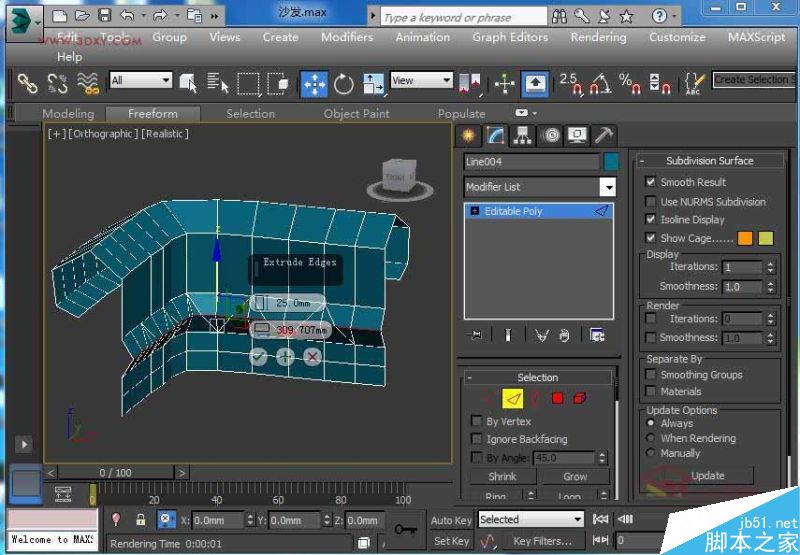
Task: Switch to the Hierarchy command panel
Action: 522,136
